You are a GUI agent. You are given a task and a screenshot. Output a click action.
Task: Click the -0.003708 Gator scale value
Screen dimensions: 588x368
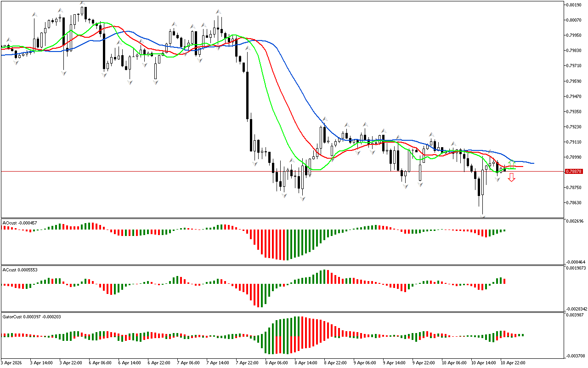point(575,356)
